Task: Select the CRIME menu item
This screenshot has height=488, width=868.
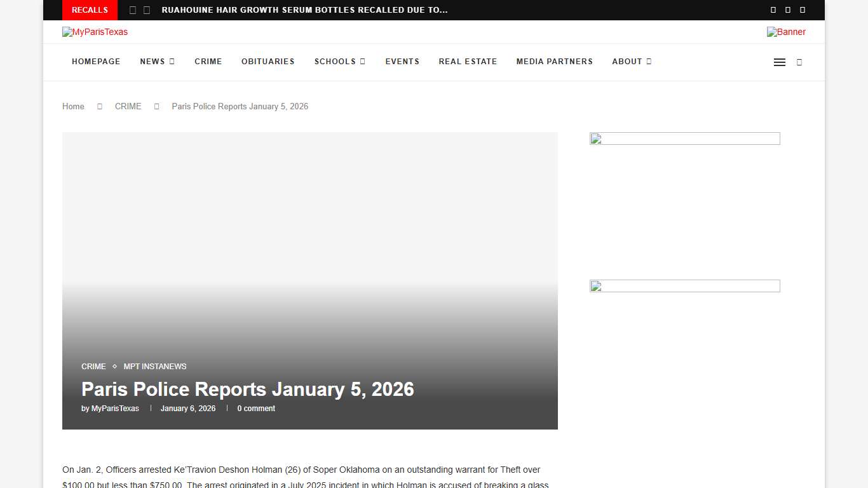Action: tap(208, 62)
